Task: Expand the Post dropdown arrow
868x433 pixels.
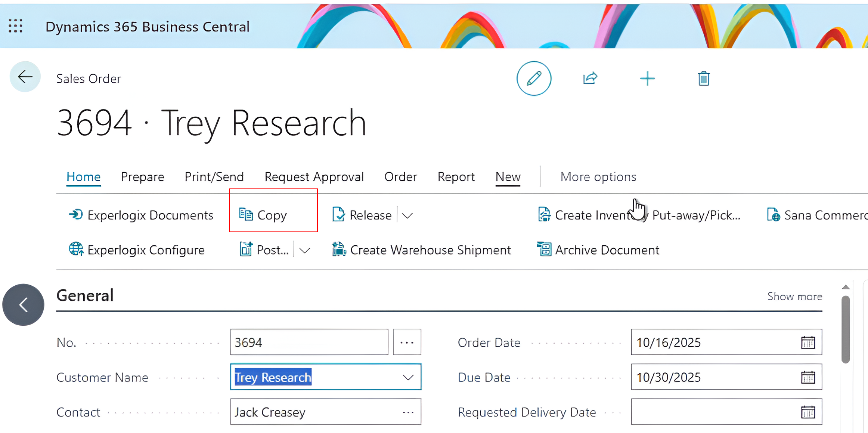Action: [x=305, y=250]
